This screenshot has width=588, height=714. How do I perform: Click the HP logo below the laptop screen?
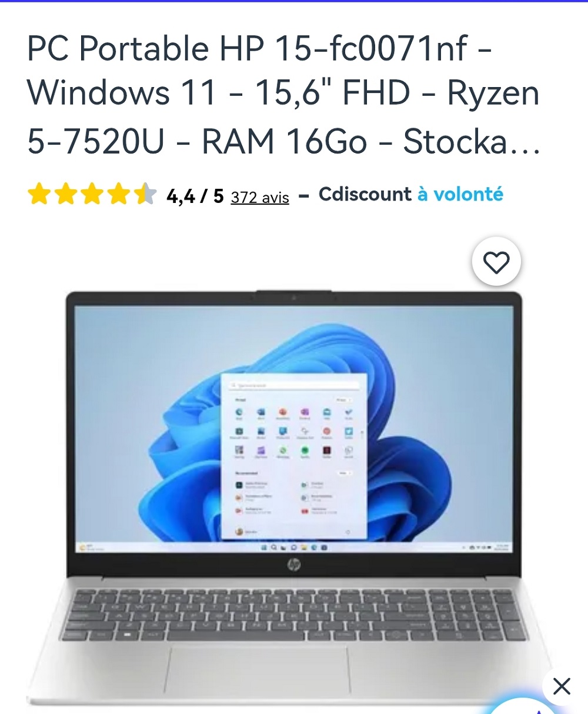(294, 565)
